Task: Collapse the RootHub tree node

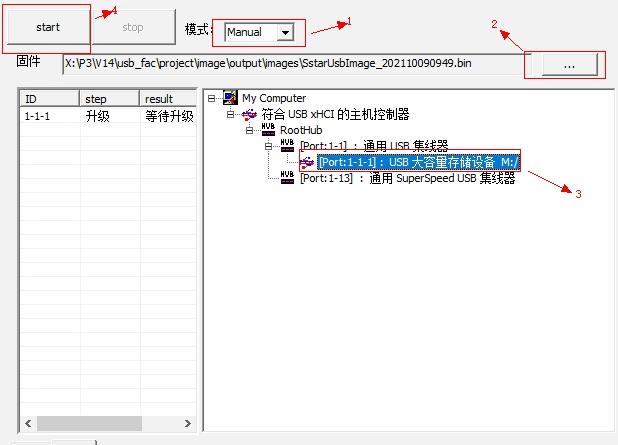Action: pyautogui.click(x=250, y=130)
